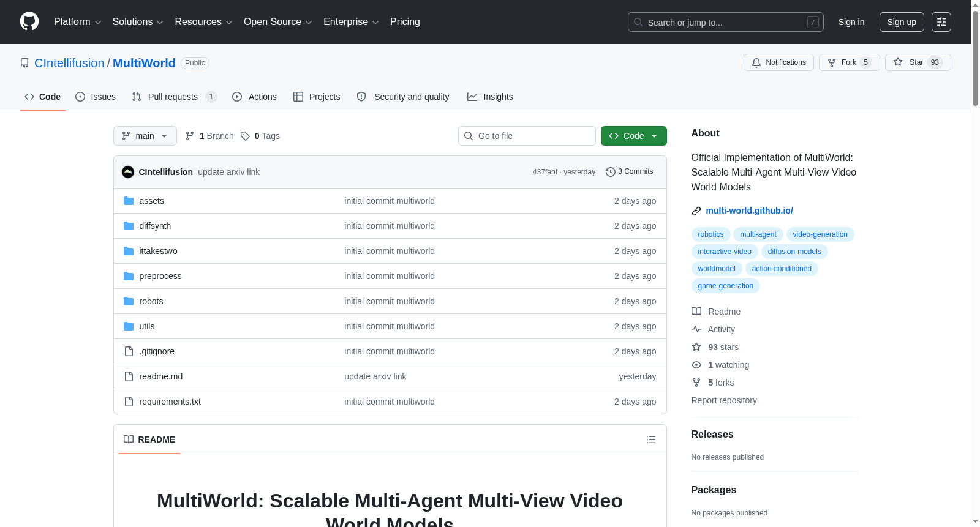Select the game-generation topic tag
The image size is (980, 527).
click(726, 286)
